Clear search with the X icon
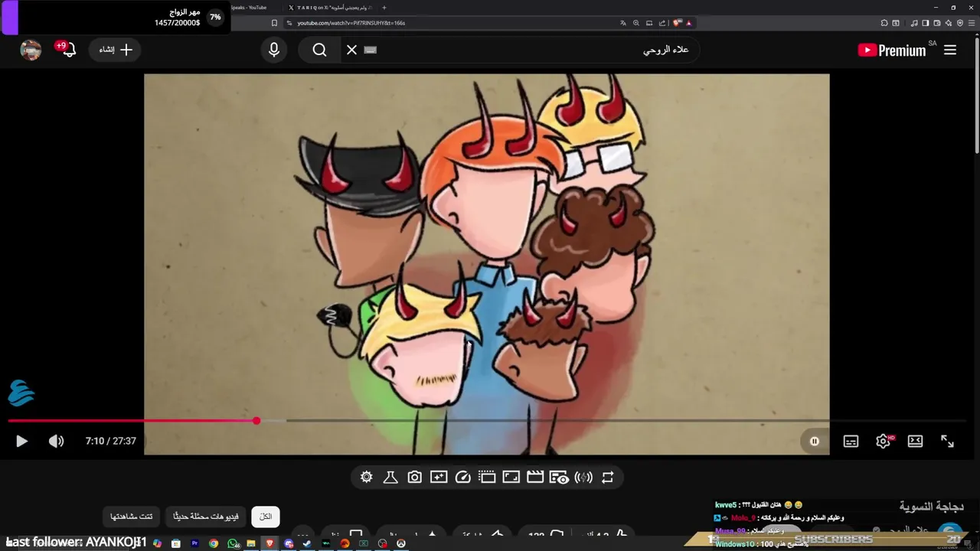Screen dimensions: 980x551 tap(351, 50)
